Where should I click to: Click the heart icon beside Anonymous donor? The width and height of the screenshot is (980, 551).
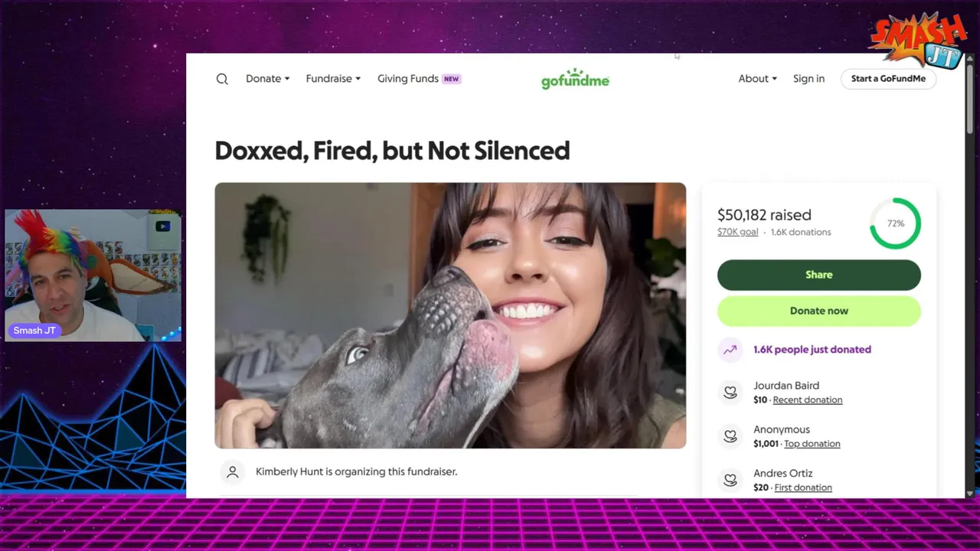730,436
